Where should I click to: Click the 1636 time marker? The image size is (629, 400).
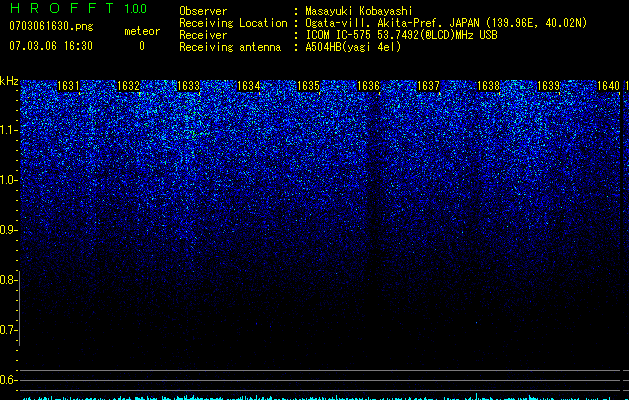pos(368,86)
